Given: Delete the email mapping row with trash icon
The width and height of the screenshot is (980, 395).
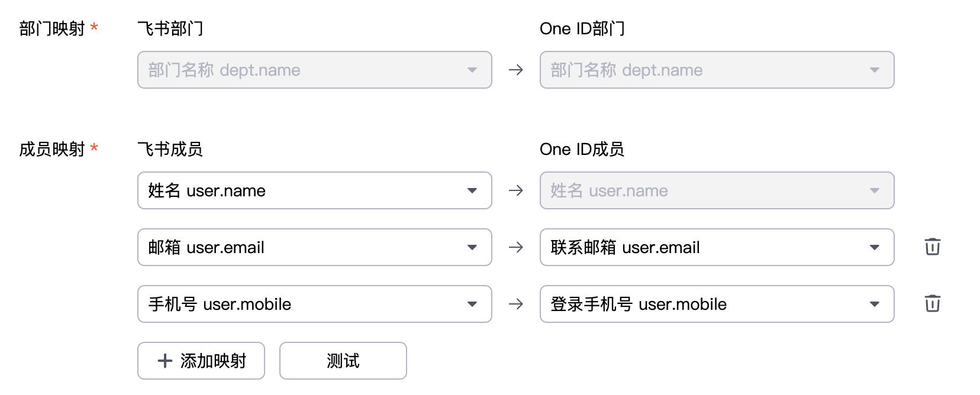Looking at the screenshot, I should point(932,247).
